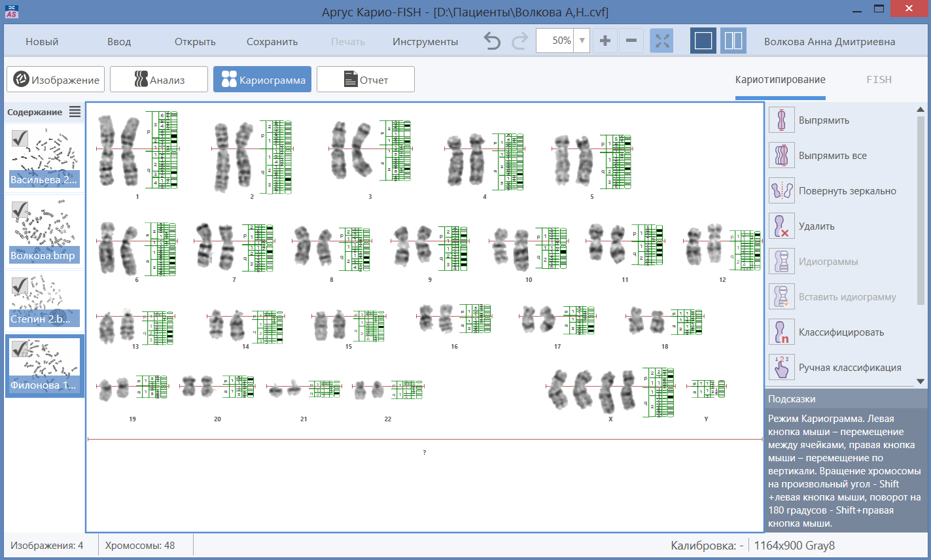Toggle checkbox on Степин thumbnail
The image size is (931, 560).
[x=20, y=285]
